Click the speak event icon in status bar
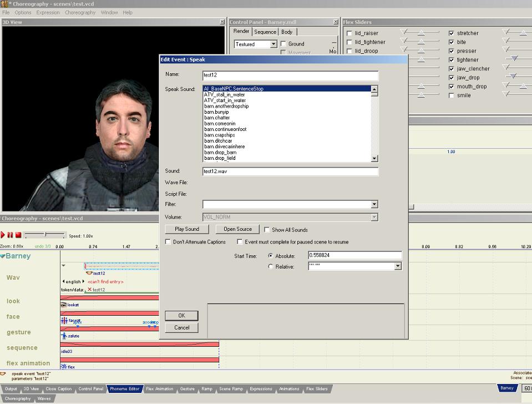This screenshot has height=404, width=532. pyautogui.click(x=3, y=374)
